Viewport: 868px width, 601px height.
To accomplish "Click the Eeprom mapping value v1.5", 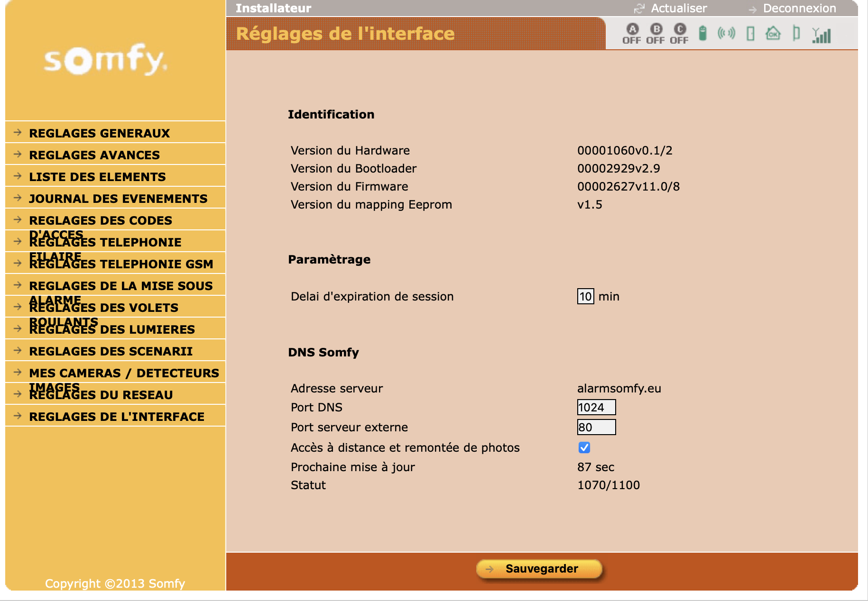I will [590, 204].
